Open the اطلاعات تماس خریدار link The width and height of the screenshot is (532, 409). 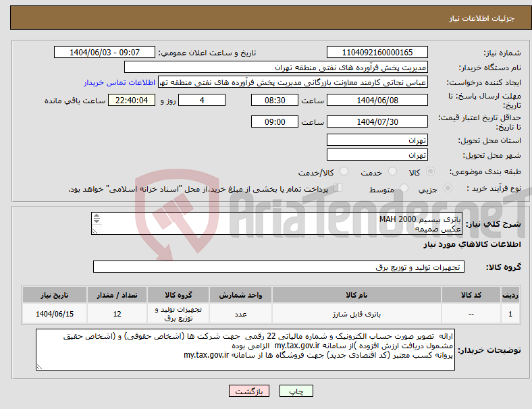pos(119,82)
